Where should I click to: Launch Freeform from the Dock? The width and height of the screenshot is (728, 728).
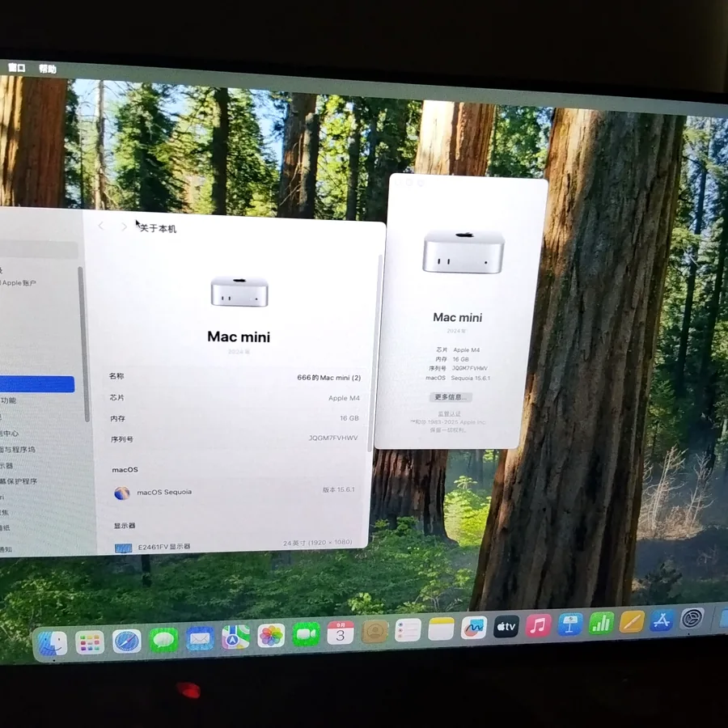click(473, 628)
